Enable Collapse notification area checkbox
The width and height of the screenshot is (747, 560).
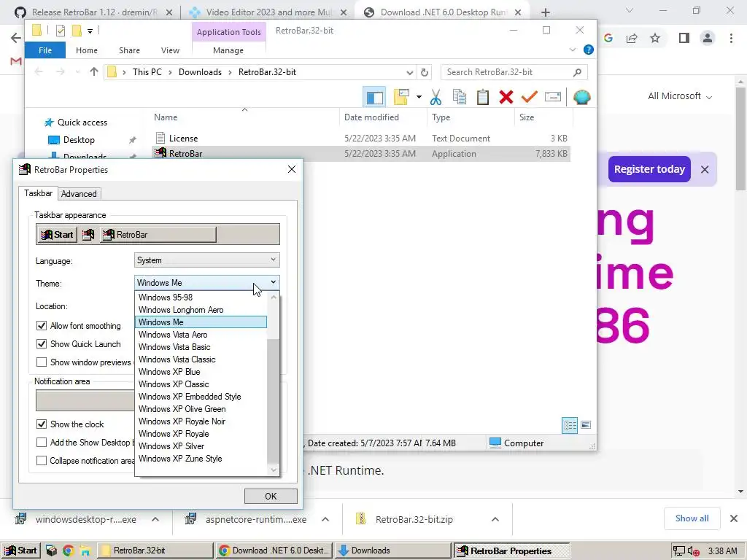[42, 461]
